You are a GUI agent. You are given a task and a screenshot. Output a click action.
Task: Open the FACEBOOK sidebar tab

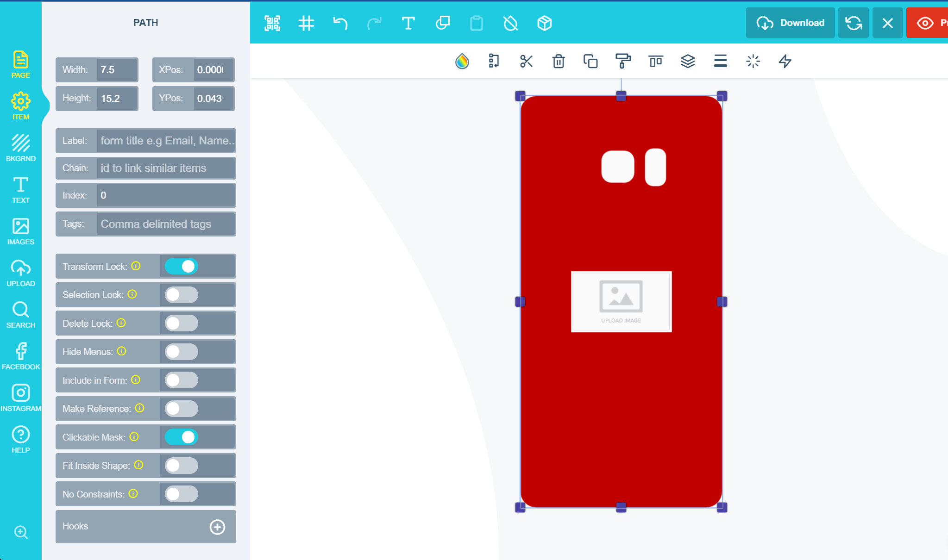pos(21,356)
